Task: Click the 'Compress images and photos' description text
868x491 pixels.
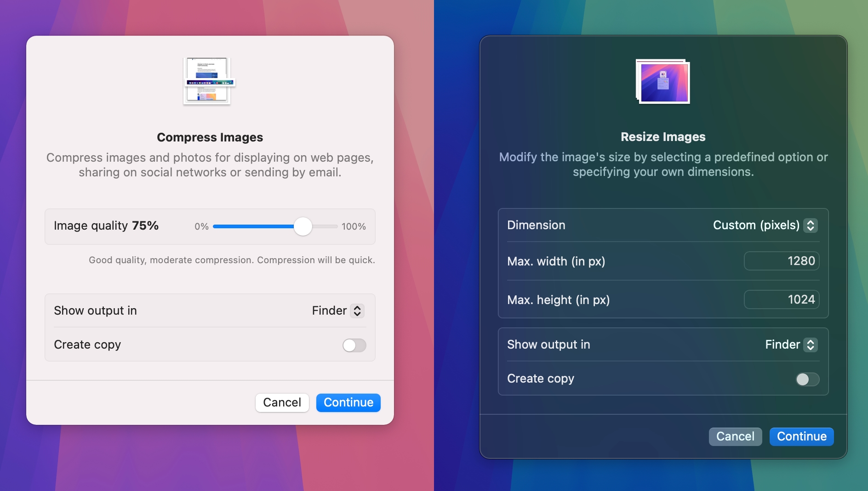Action: click(x=210, y=165)
